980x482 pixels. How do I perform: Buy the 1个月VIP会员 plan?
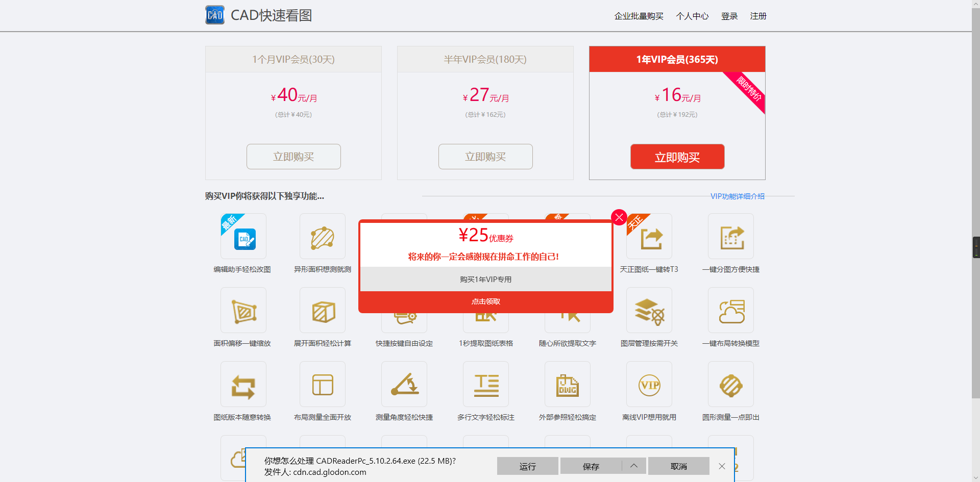(x=293, y=157)
